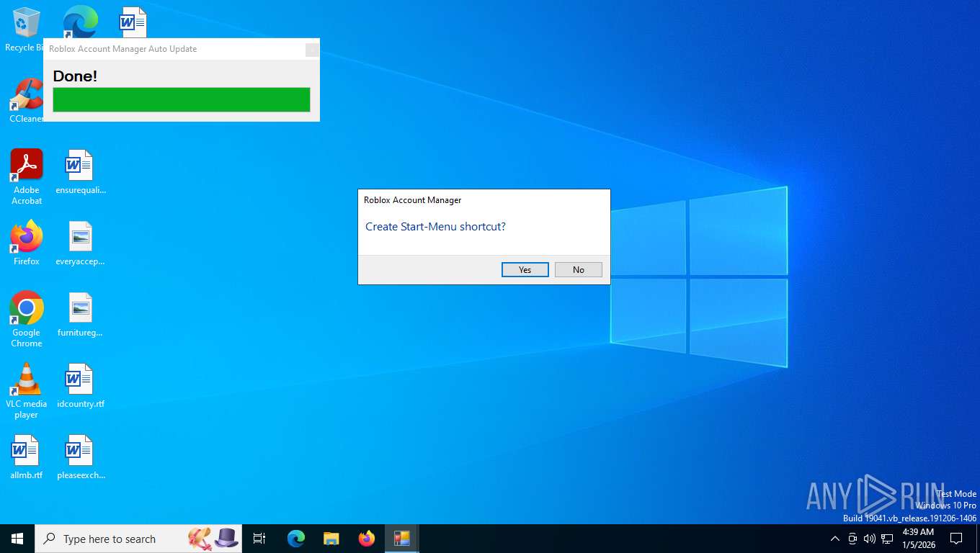The width and height of the screenshot is (980, 553).
Task: Switch to Roblox Account Manager taskbar item
Action: (401, 539)
